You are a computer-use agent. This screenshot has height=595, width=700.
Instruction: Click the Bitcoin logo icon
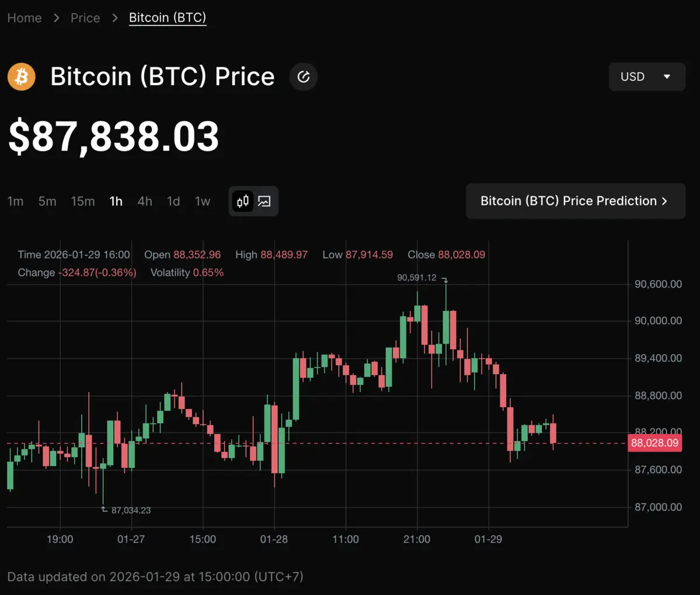pyautogui.click(x=21, y=76)
